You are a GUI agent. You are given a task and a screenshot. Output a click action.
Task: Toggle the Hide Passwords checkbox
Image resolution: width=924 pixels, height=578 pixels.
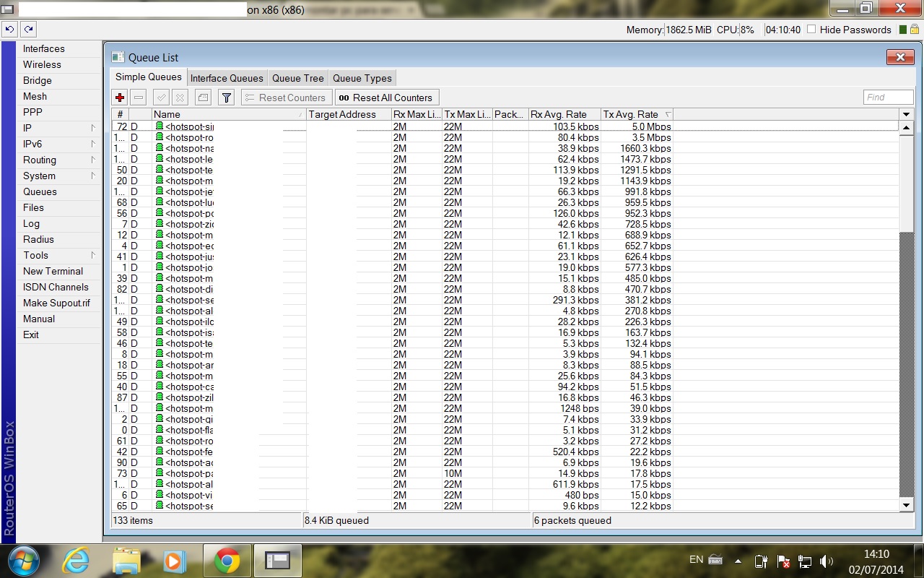click(x=811, y=30)
